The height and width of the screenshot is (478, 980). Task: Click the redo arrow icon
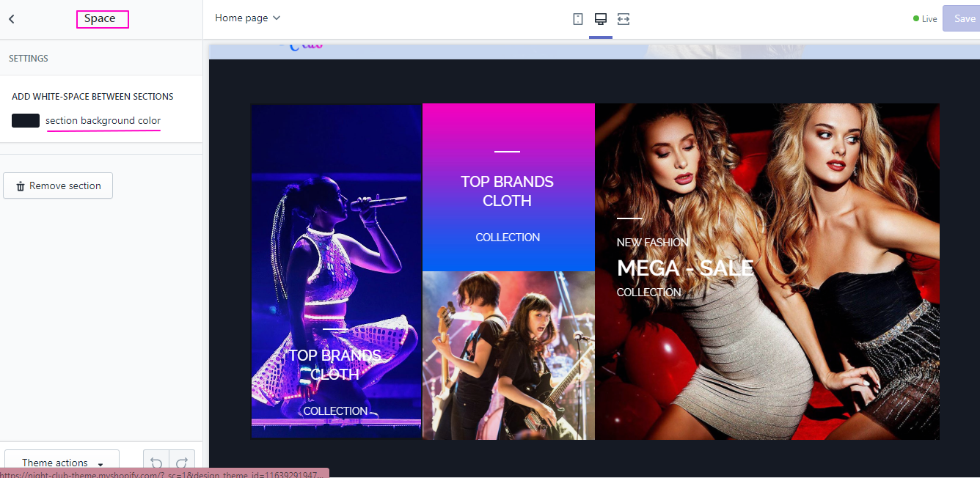tap(182, 463)
